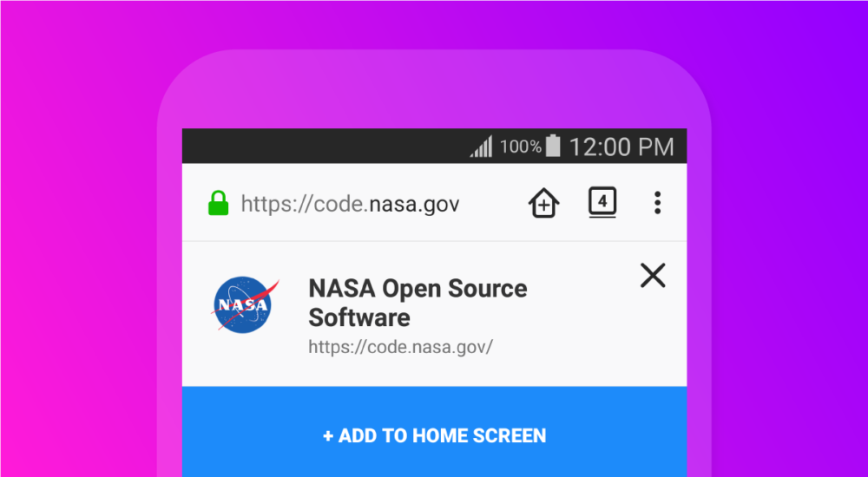Click the NASA Open Source Software title

(x=418, y=303)
